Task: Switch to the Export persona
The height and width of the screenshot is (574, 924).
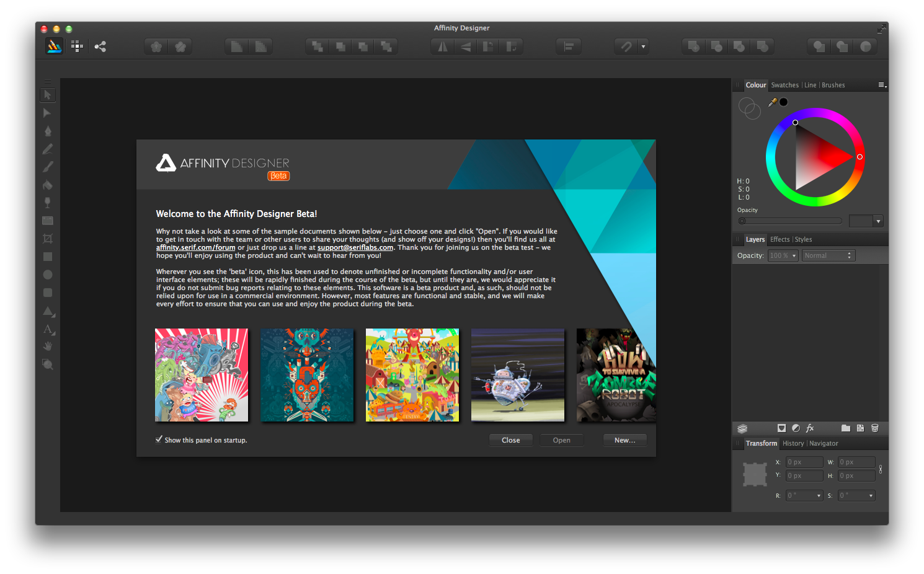Action: [x=100, y=46]
